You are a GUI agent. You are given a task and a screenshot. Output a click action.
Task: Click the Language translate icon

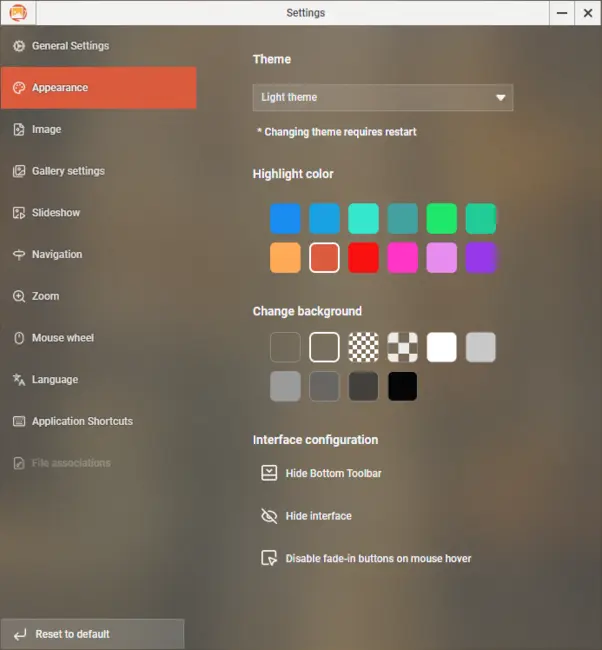coord(18,380)
